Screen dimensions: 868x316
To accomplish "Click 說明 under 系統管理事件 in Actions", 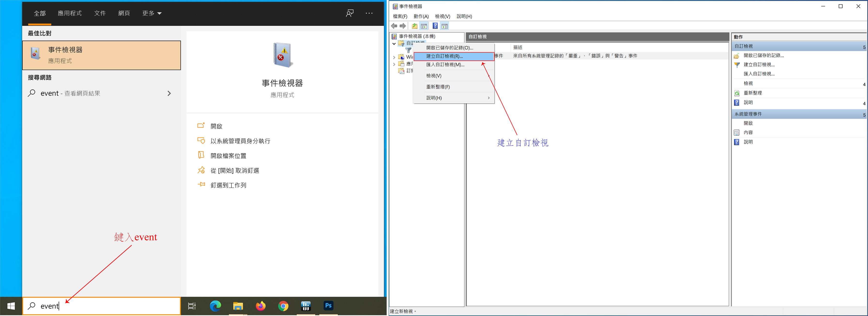I will coord(748,142).
